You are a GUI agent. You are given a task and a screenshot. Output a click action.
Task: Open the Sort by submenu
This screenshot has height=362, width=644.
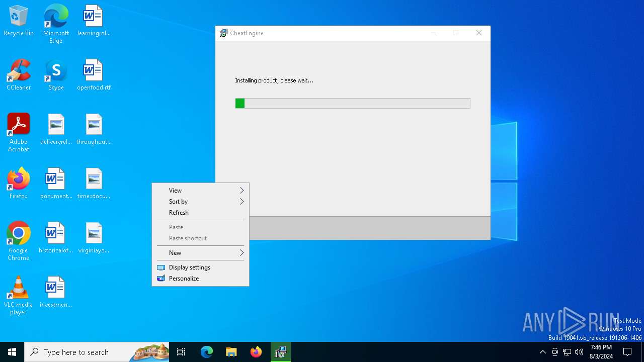point(200,202)
